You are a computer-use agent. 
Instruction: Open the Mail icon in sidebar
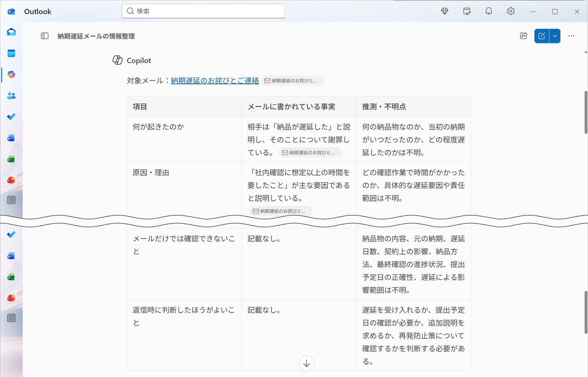point(11,32)
